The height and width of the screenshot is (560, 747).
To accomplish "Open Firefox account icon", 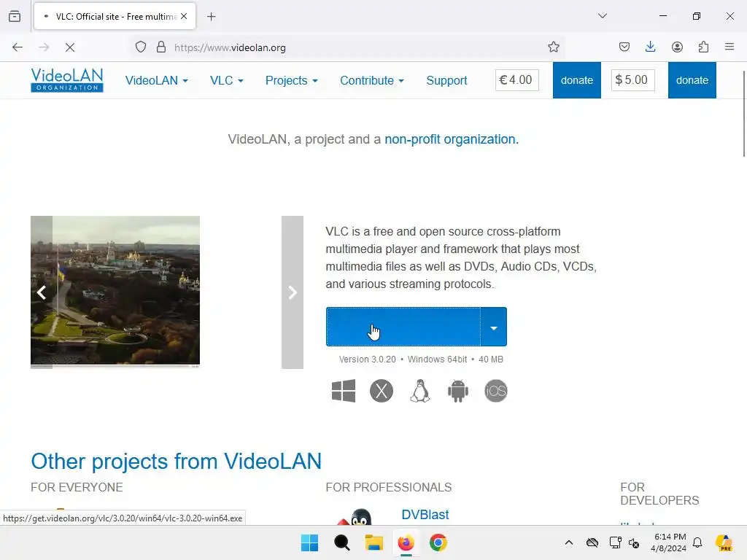I will tap(677, 47).
